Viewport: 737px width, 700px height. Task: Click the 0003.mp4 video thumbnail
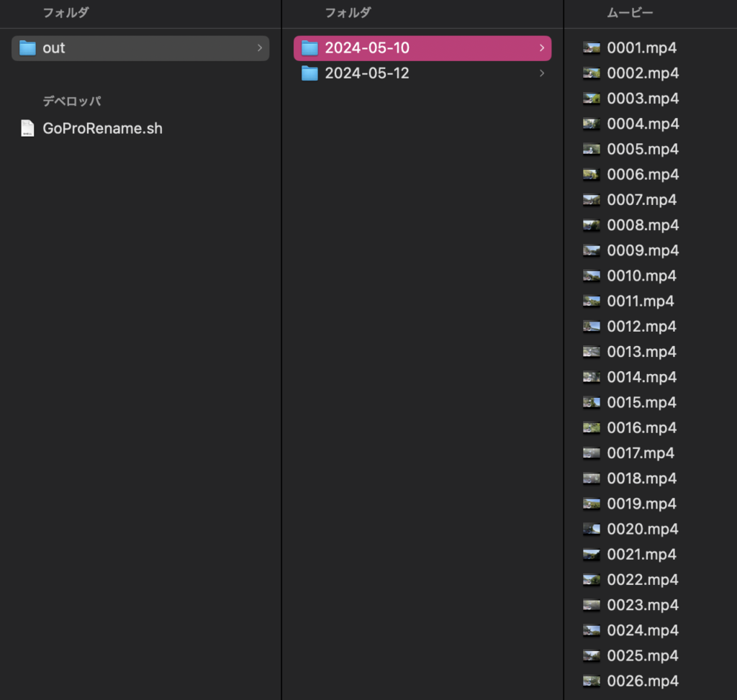[x=592, y=99]
